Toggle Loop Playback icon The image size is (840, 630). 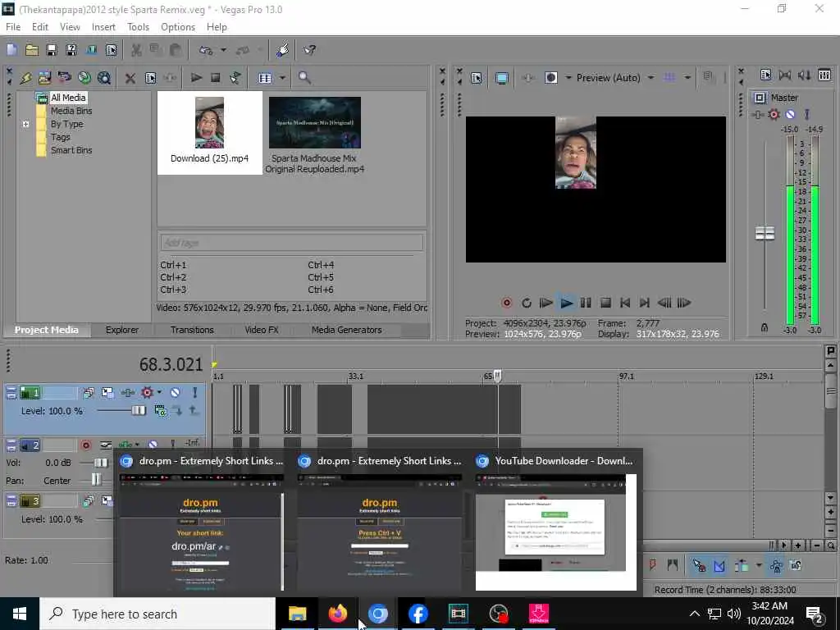point(527,304)
